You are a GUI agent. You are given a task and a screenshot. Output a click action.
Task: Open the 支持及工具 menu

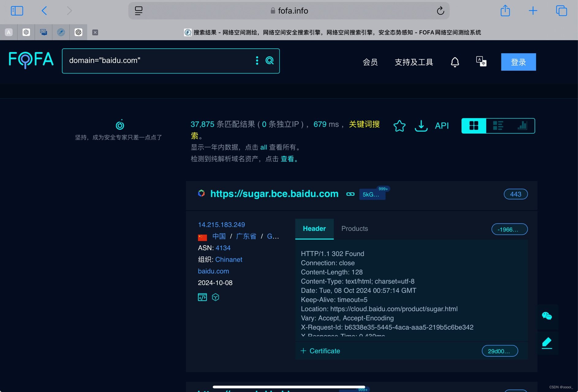click(414, 62)
